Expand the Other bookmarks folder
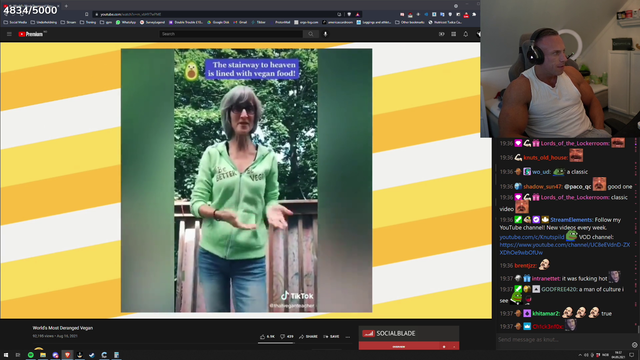640x360 pixels. 411,22
